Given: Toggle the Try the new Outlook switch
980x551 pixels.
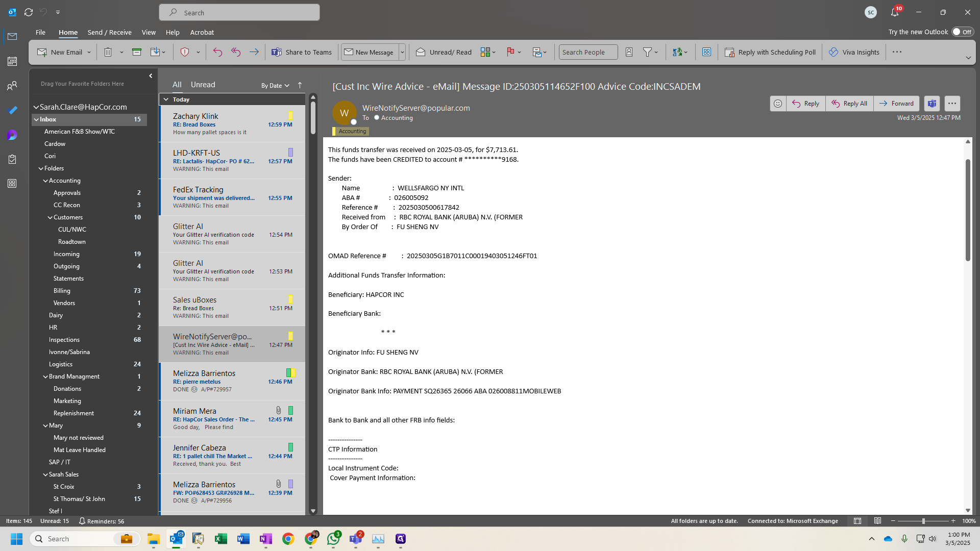Looking at the screenshot, I should (962, 32).
